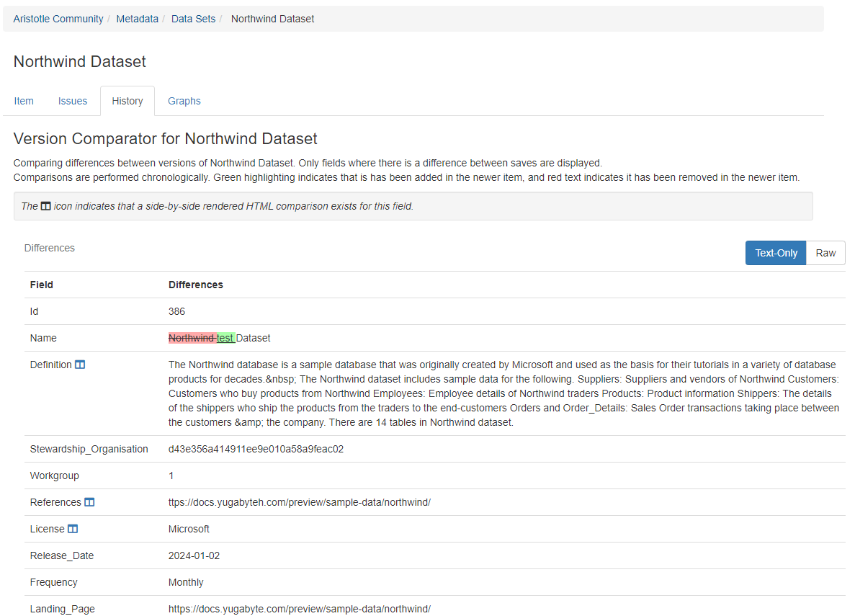This screenshot has width=855, height=616.
Task: Click the side-by-side icon in the info note
Action: coord(45,206)
